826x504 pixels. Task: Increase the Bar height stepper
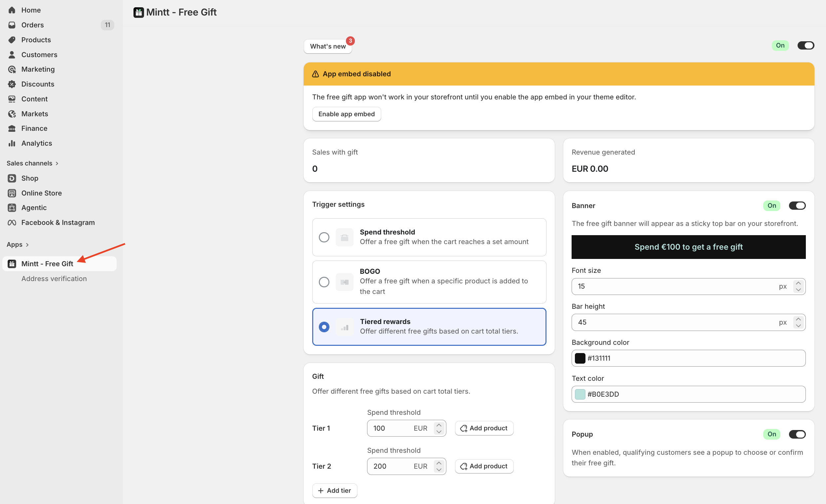(x=798, y=319)
